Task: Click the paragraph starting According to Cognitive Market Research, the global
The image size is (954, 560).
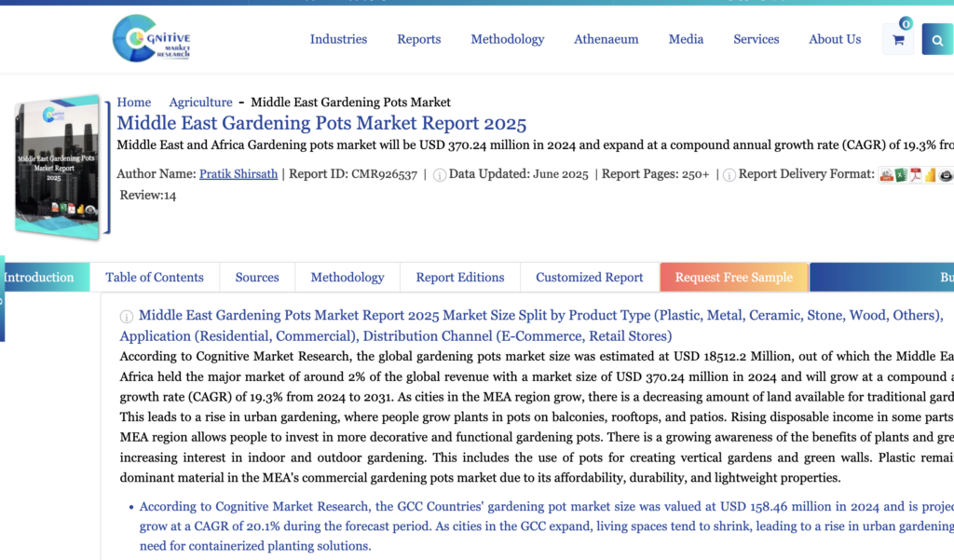Action: tap(537, 417)
